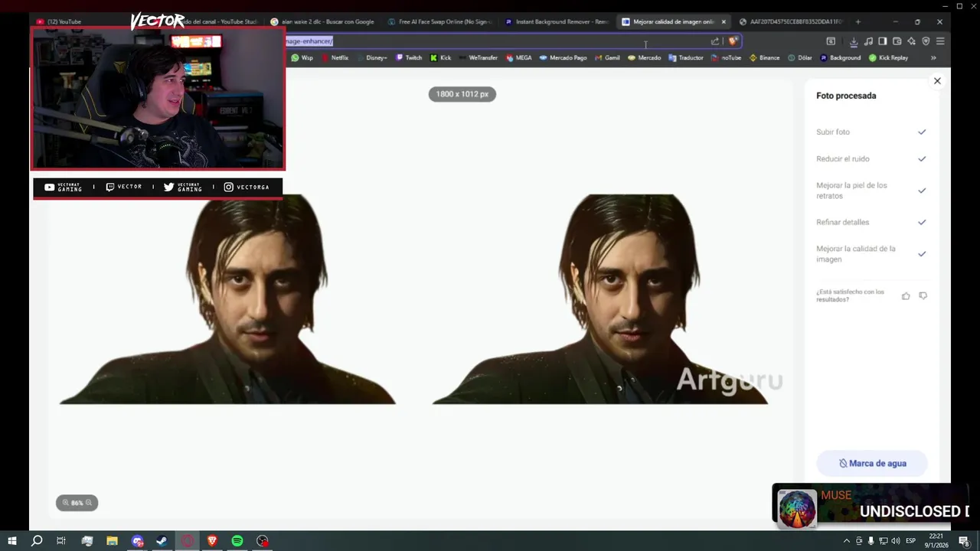Click the Marca de agua button

tap(872, 463)
